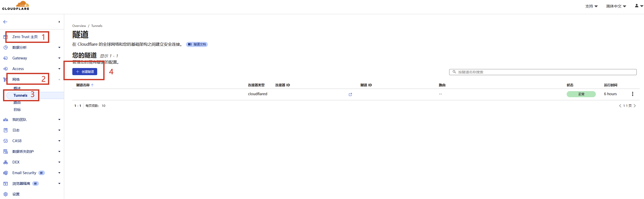Open the user account menu icon

[639, 6]
